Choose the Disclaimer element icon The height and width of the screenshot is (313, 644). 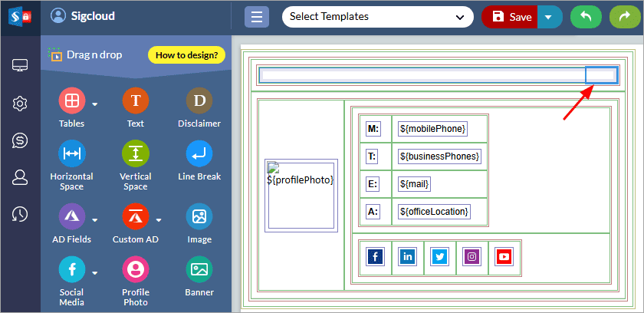tap(199, 100)
